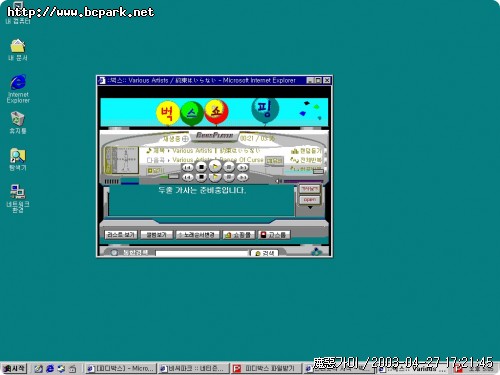Viewport: 500px width, 375px height.
Task: Click the red 가사보기 button
Action: point(310,189)
